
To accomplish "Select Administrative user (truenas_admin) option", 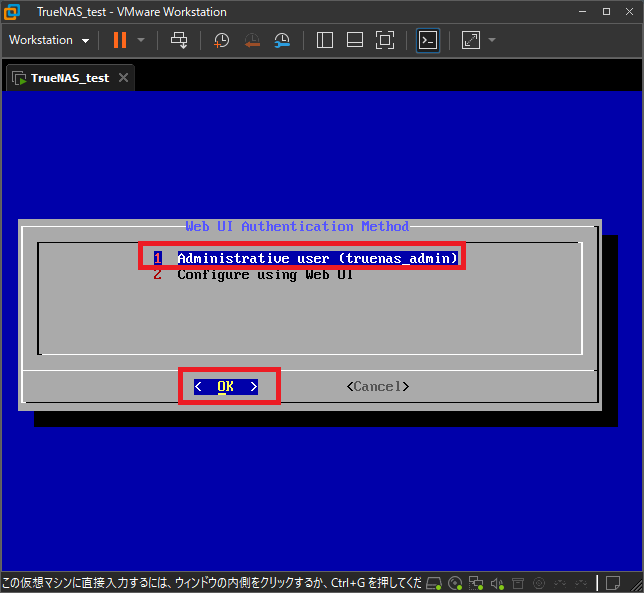I will point(306,258).
